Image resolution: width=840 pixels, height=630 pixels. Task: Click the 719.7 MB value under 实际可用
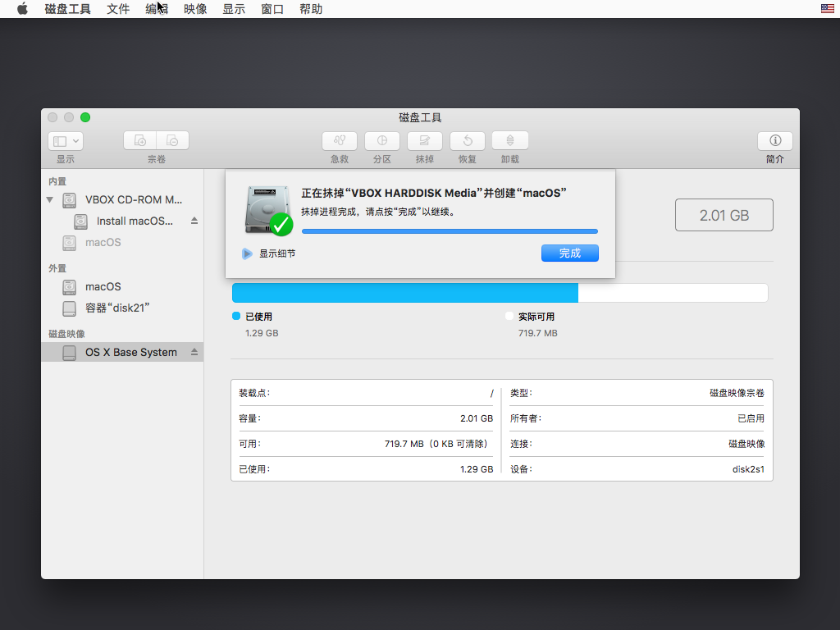538,333
